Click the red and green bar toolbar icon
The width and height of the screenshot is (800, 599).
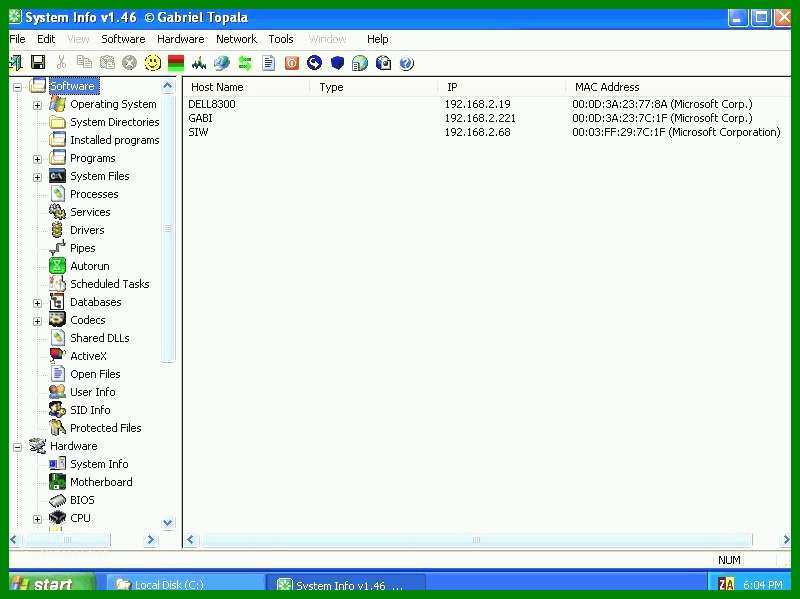tap(176, 63)
